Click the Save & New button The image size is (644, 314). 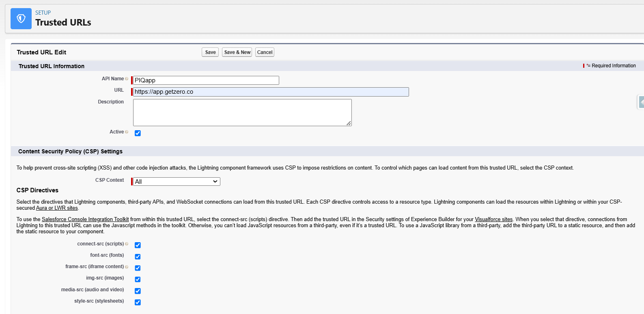point(237,52)
